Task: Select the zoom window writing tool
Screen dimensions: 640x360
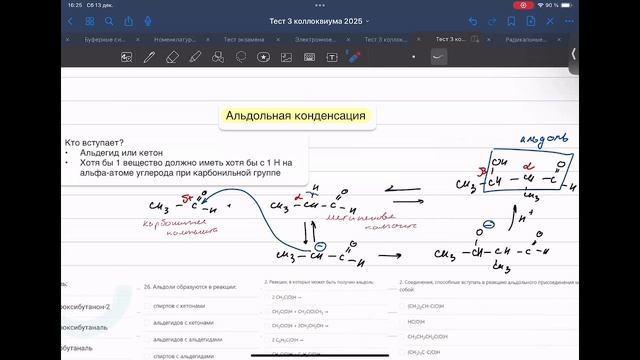Action: coord(127,57)
